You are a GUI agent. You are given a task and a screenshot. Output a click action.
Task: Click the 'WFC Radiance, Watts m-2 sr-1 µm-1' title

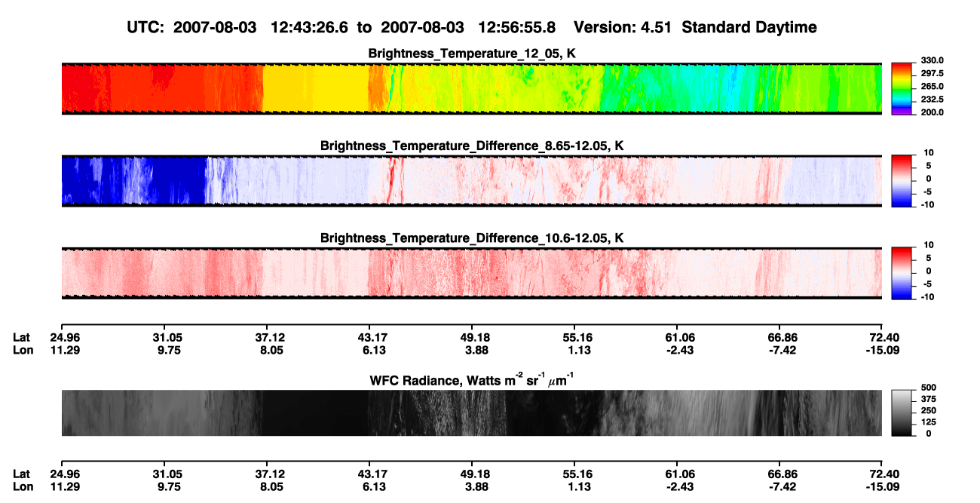tap(473, 379)
